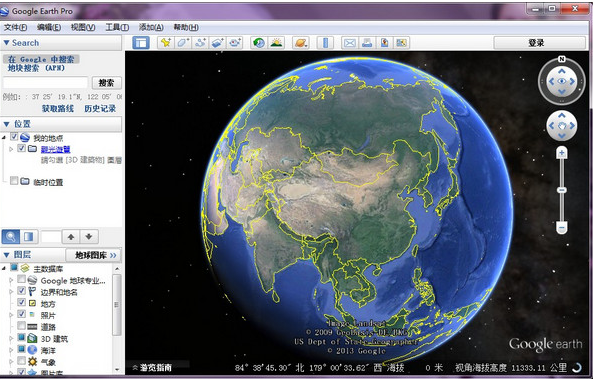593x379 pixels.
Task: Click the zoom out minus button
Action: tap(562, 227)
